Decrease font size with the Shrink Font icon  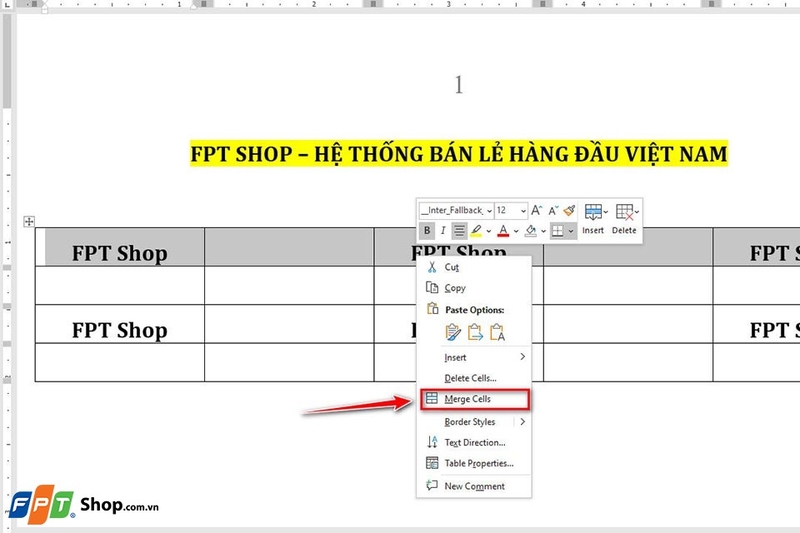[x=553, y=210]
